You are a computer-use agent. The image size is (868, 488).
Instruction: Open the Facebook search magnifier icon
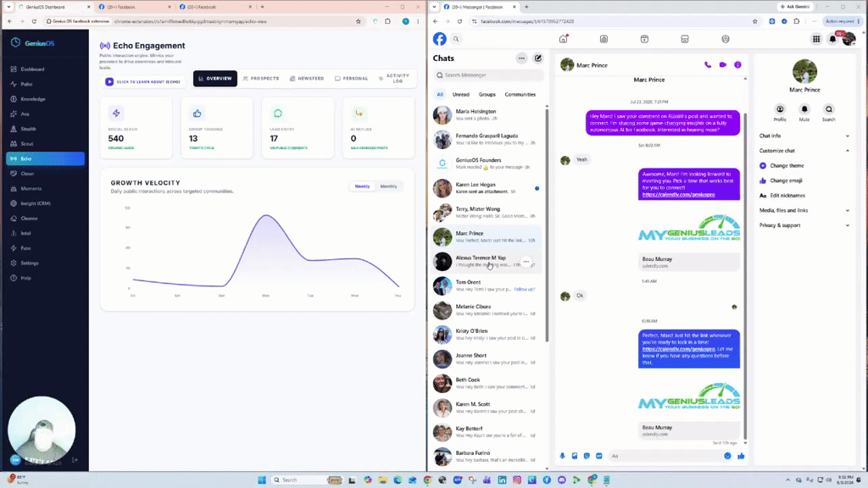coord(456,39)
